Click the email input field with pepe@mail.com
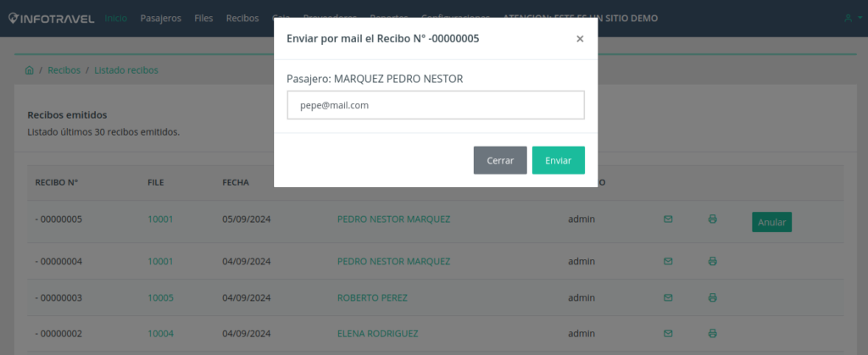The width and height of the screenshot is (868, 355). pos(436,105)
